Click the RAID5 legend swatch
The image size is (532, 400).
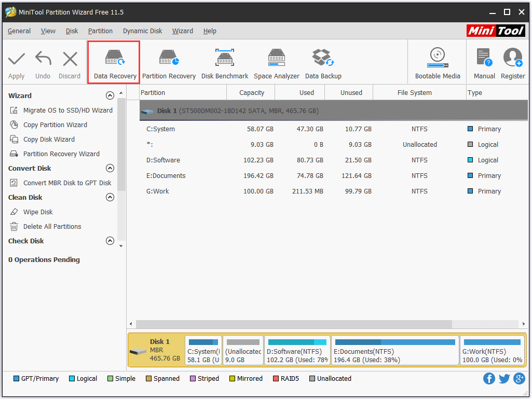pos(276,379)
